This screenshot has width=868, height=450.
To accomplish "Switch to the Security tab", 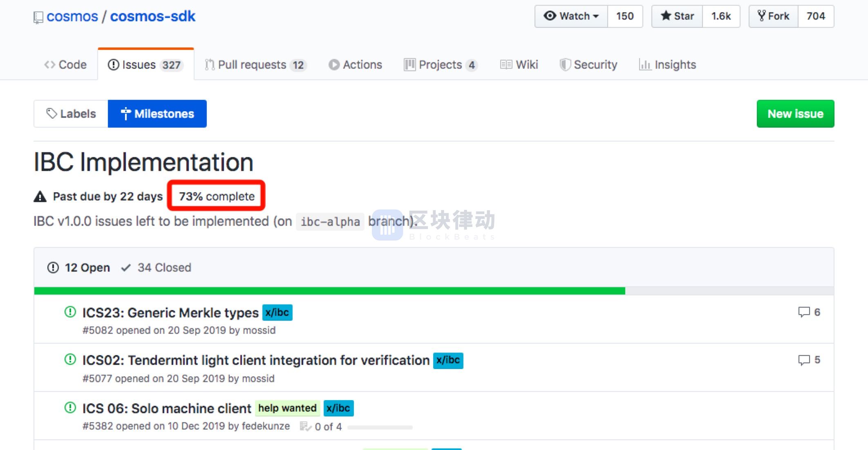I will click(588, 65).
